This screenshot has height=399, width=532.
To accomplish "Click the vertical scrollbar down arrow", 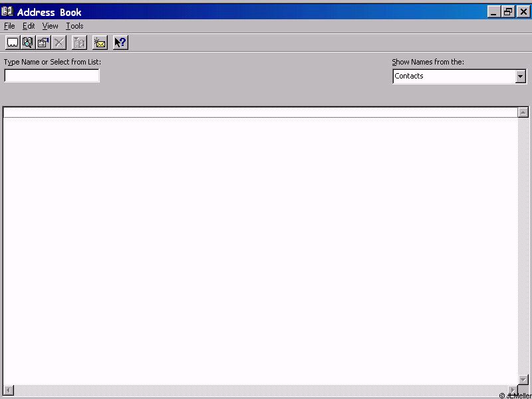I will click(523, 380).
